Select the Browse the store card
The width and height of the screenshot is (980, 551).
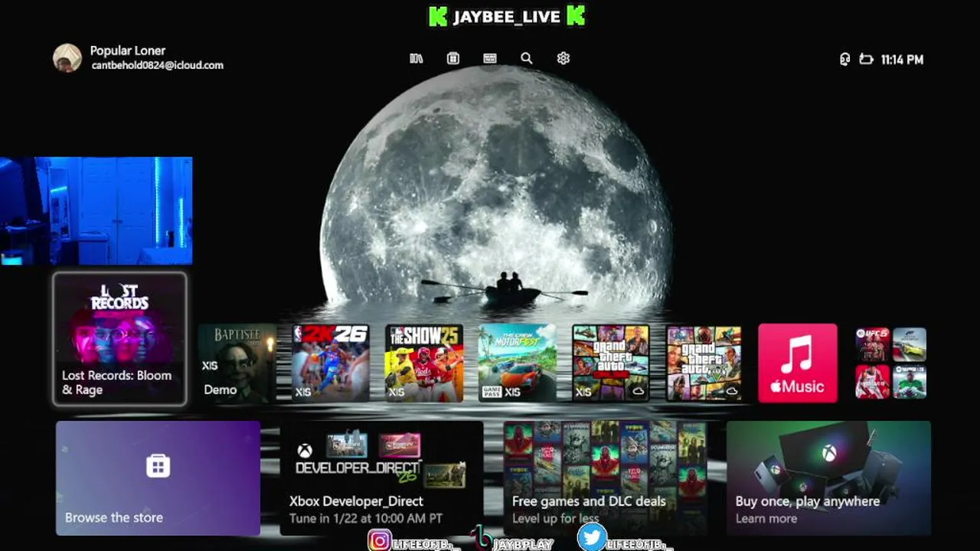pos(158,478)
